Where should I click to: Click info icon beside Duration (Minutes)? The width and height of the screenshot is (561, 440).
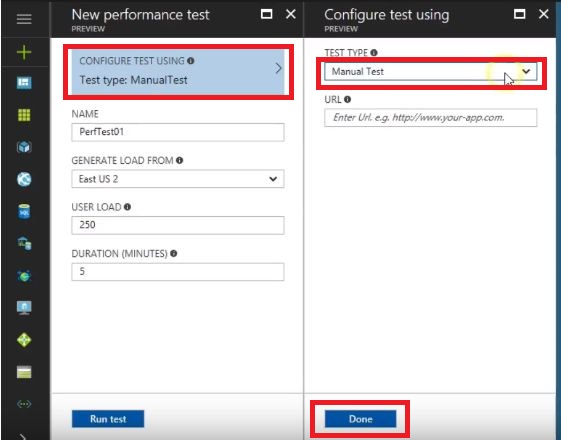click(x=174, y=254)
